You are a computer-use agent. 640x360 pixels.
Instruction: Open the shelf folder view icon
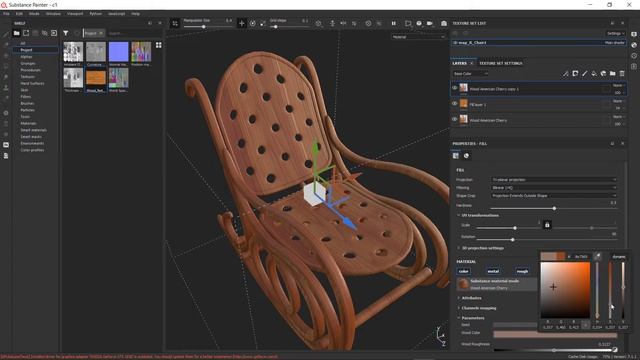pyautogui.click(x=16, y=33)
